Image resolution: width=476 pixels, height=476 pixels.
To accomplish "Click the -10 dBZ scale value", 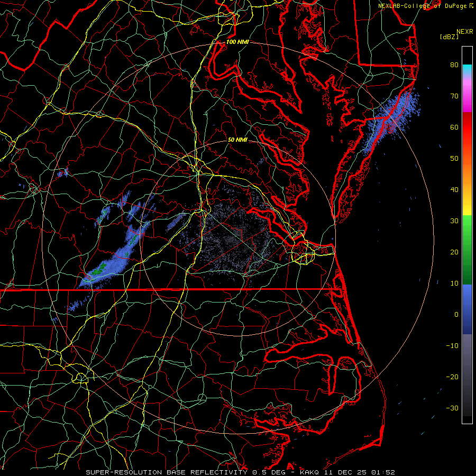I will coord(452,346).
